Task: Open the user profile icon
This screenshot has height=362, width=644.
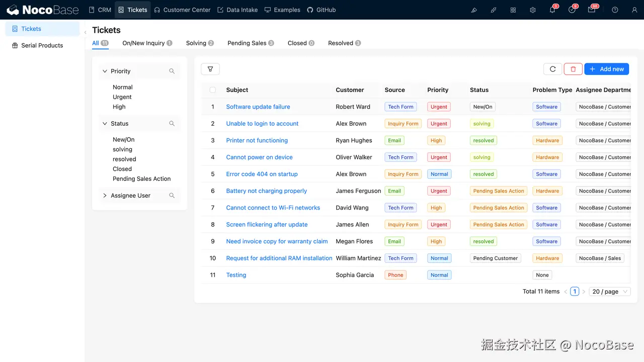Action: [634, 10]
